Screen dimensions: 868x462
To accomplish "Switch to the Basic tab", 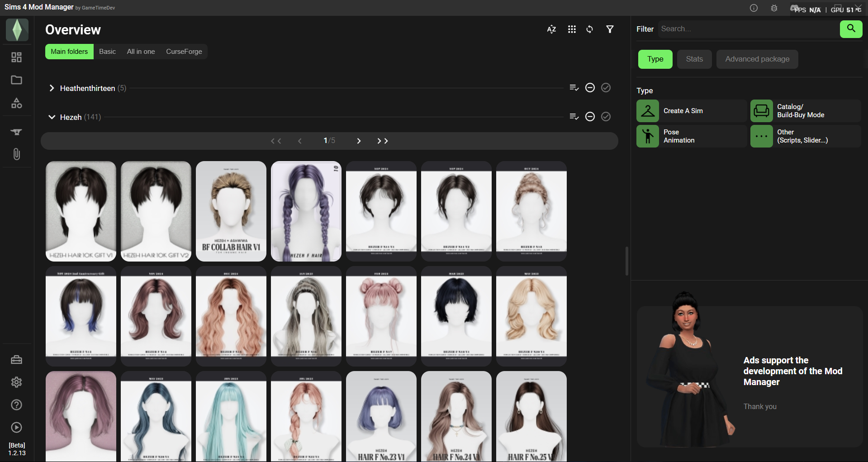I will click(x=108, y=52).
